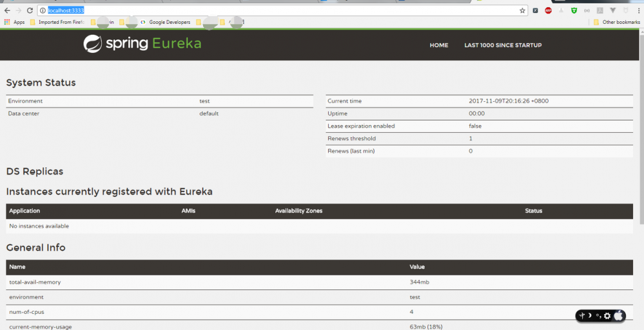Go back using the browser back arrow
Image resolution: width=644 pixels, height=330 pixels.
coord(7,10)
